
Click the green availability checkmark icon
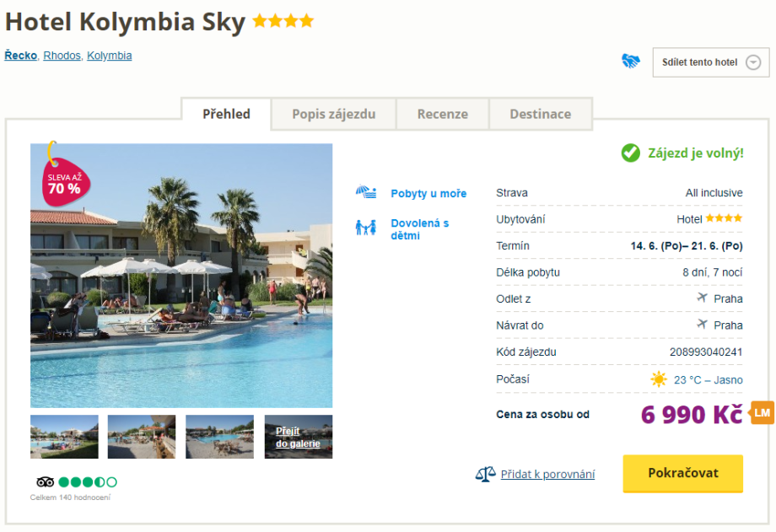(x=630, y=153)
